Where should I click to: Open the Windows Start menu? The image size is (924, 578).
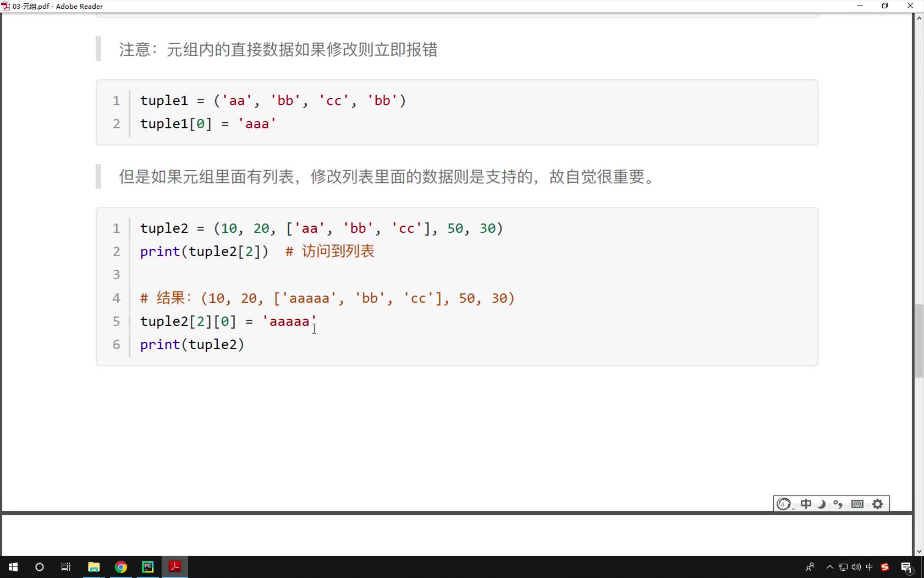coord(13,567)
